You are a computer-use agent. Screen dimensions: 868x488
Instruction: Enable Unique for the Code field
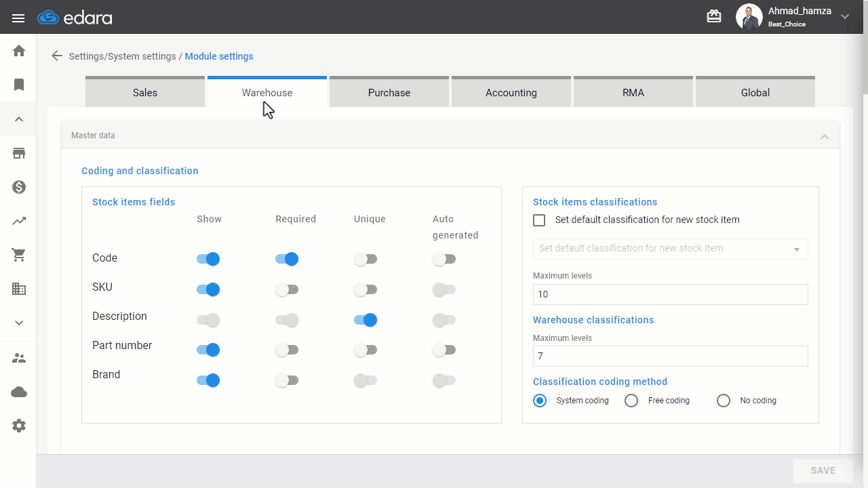[x=366, y=259]
